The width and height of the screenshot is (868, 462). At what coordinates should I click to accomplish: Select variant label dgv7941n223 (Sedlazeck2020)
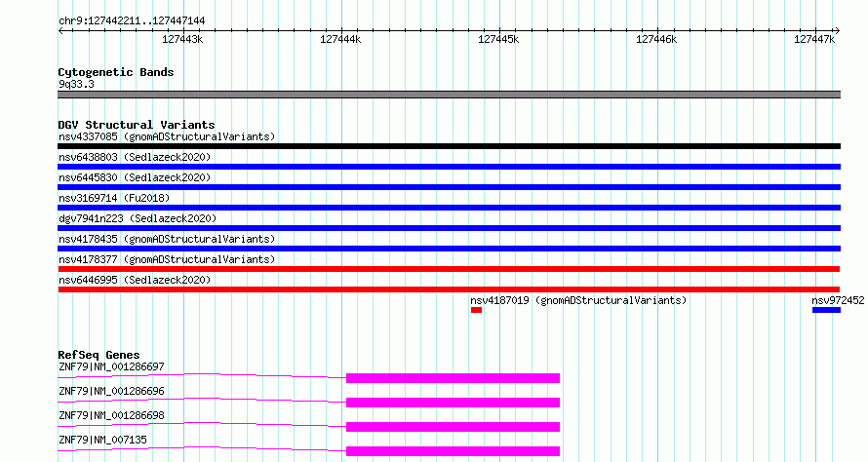coord(138,218)
